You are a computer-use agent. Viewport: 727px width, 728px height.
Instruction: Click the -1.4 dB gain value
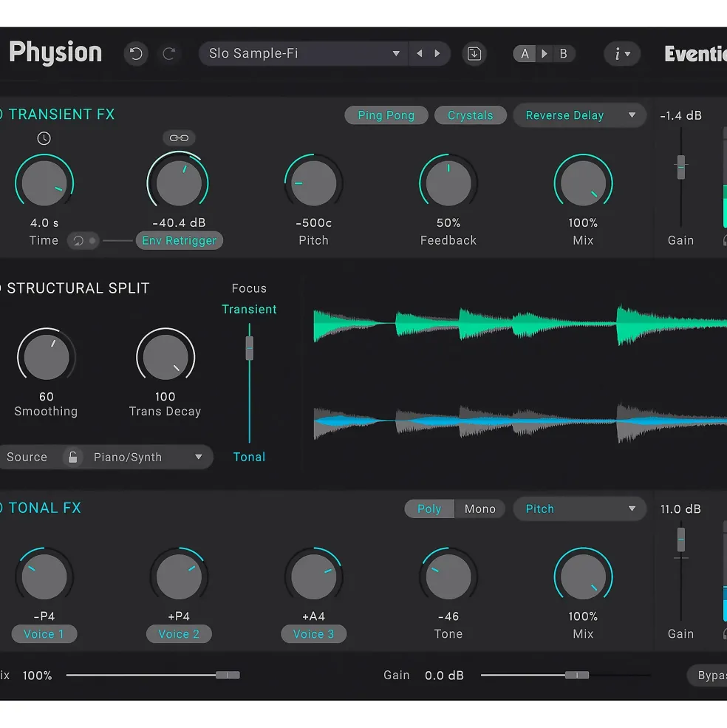click(x=680, y=115)
